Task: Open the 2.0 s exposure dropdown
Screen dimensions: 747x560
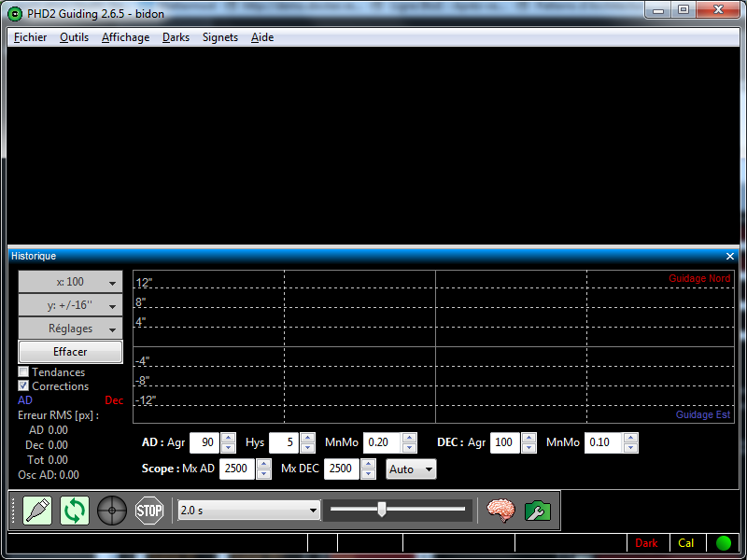Action: click(248, 511)
